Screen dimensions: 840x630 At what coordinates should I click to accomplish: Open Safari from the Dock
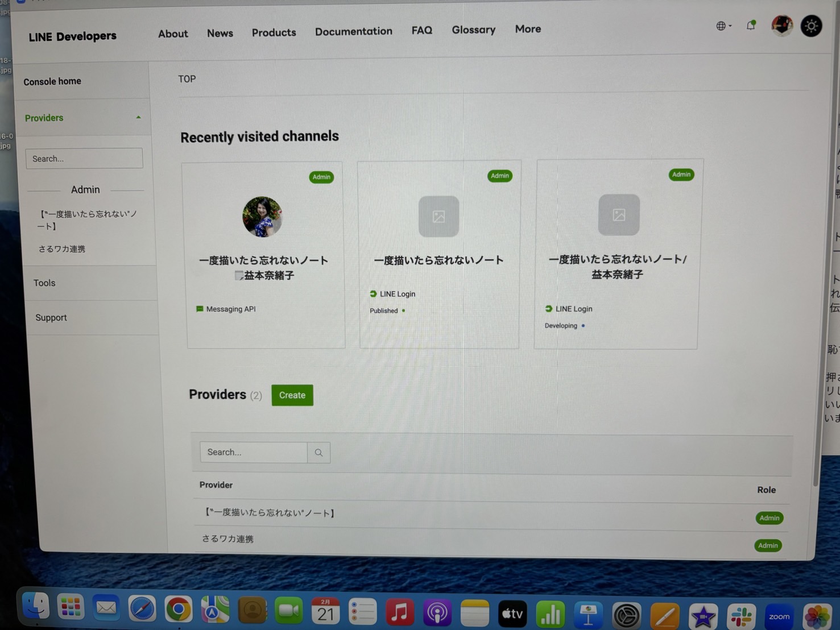pos(142,609)
